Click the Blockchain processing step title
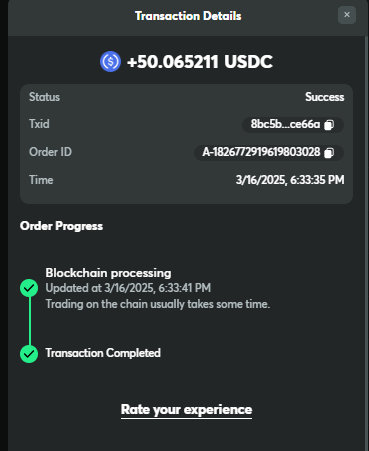Viewport: 369px width, 451px height. 108,273
